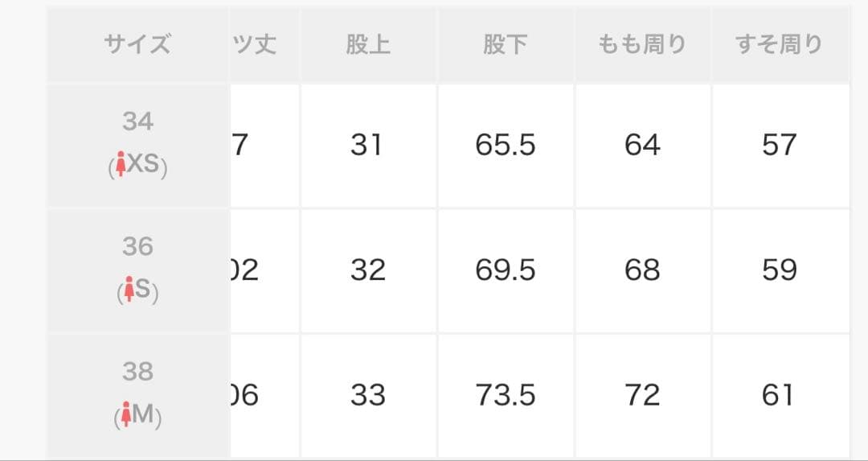Screen dimensions: 868x461
Task: Click the red woman icon beside M
Action: (125, 417)
